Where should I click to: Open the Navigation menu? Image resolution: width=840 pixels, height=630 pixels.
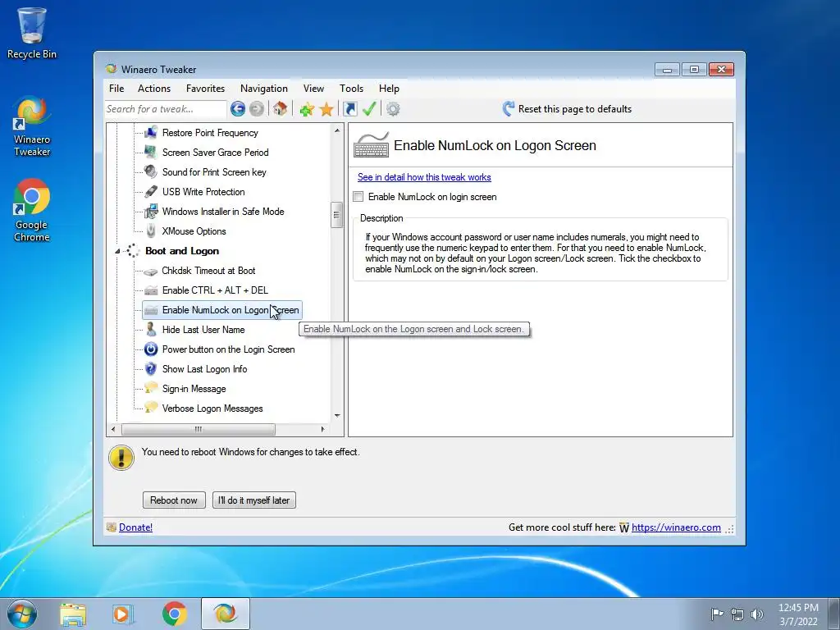(264, 89)
